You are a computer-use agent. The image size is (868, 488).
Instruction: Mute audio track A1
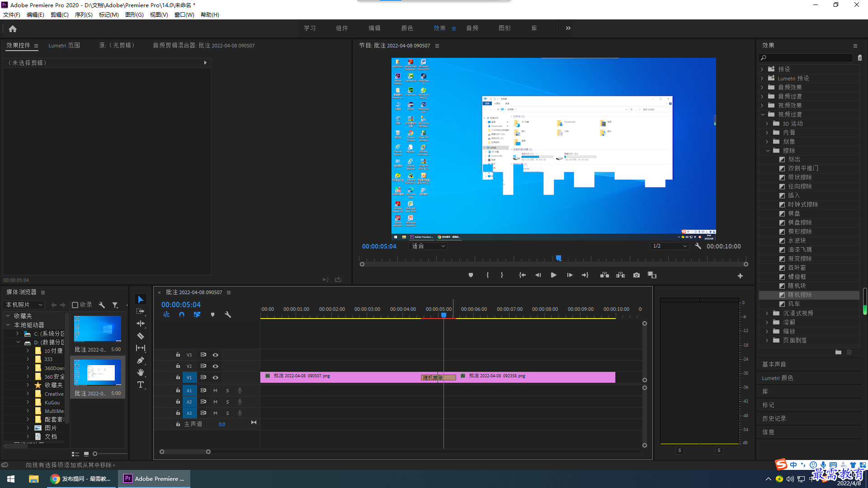[x=215, y=390]
